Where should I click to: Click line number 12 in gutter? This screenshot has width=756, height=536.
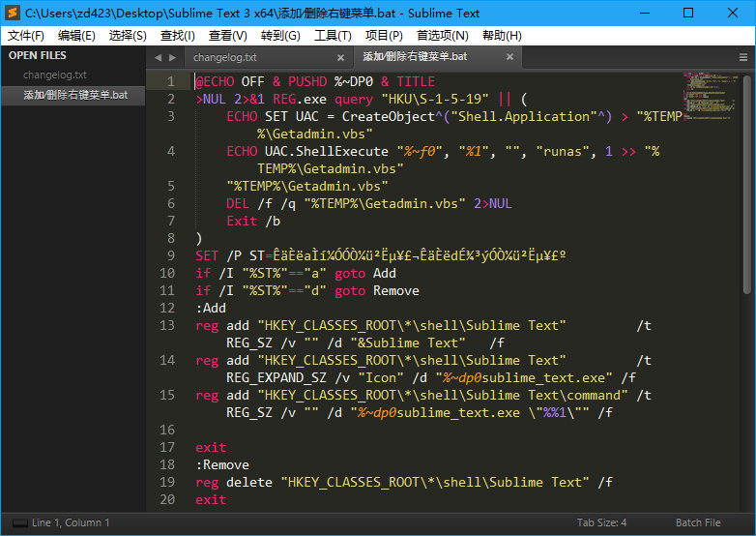(x=167, y=308)
